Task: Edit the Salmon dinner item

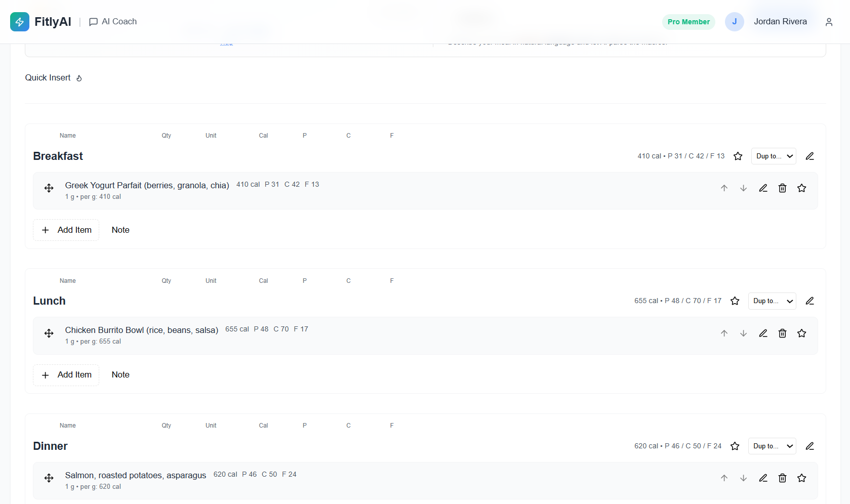Action: click(x=763, y=478)
